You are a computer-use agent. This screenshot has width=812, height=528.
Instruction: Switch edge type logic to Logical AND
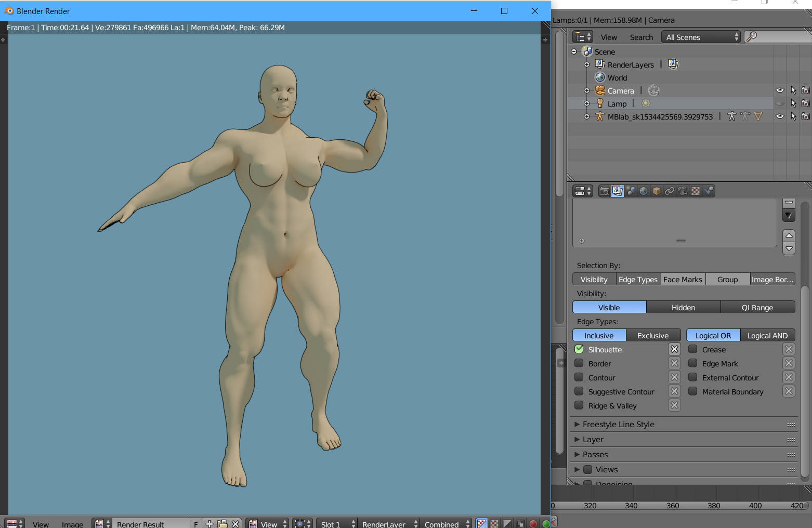[767, 336]
